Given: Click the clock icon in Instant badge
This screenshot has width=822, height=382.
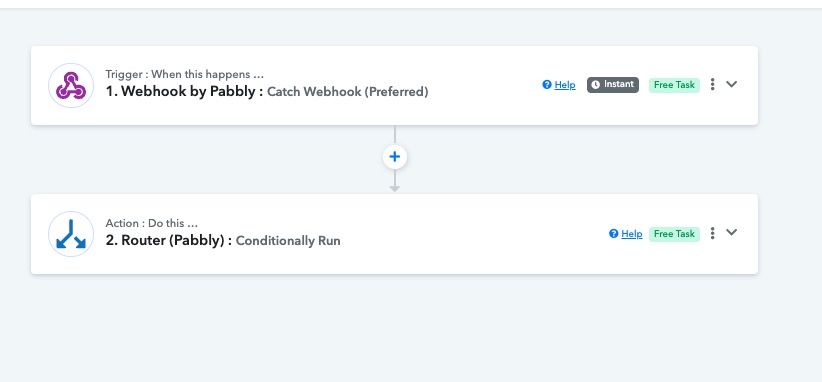Looking at the screenshot, I should pos(596,85).
